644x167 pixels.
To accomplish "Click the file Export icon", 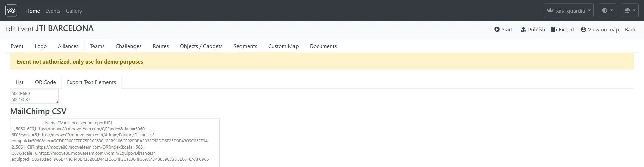I will pos(554,30).
